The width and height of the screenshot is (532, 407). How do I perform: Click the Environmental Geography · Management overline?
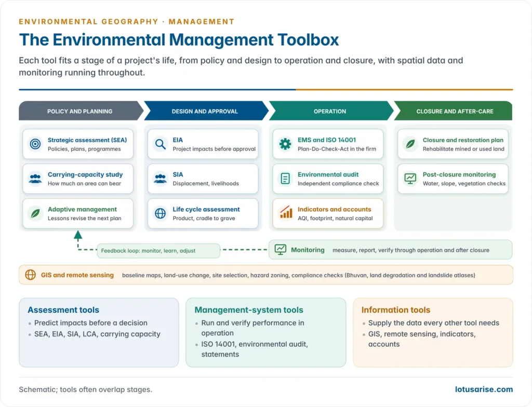[x=127, y=22]
